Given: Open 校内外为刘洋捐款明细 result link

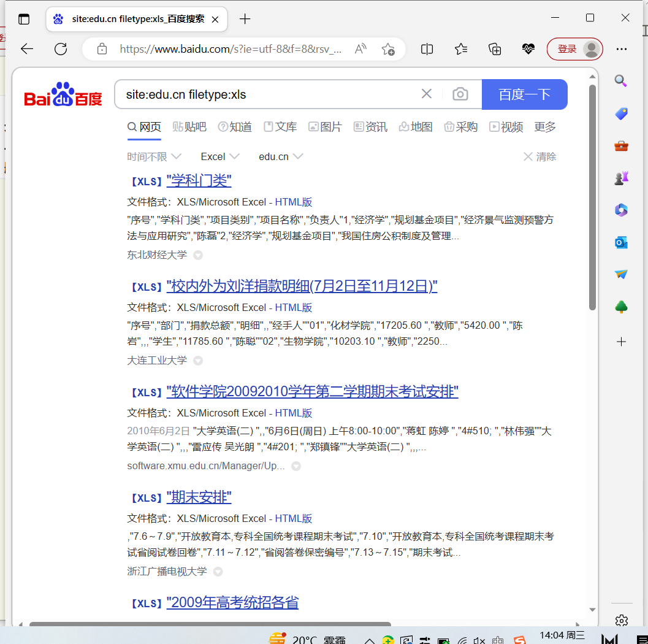Looking at the screenshot, I should (302, 286).
